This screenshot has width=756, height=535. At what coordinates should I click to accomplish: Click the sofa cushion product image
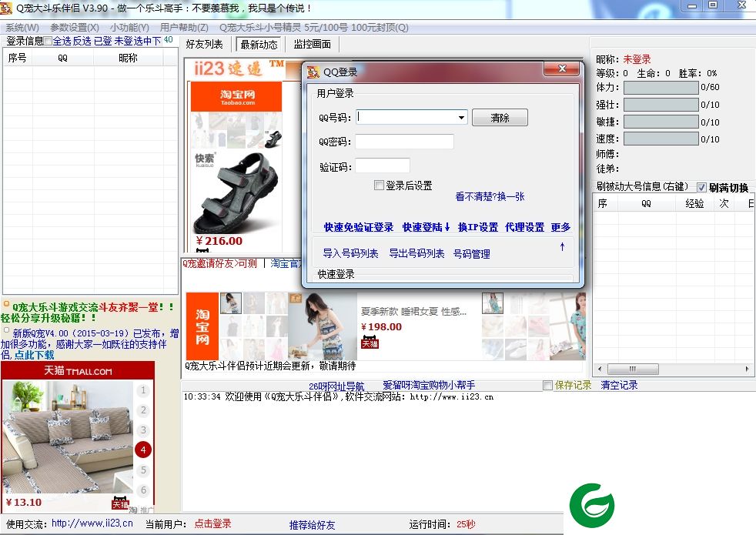pos(68,436)
